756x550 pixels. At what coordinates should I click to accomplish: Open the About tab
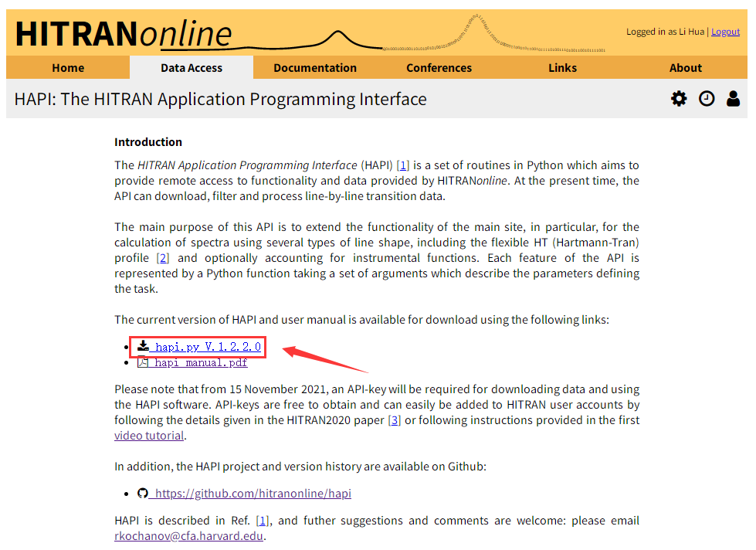click(x=685, y=67)
